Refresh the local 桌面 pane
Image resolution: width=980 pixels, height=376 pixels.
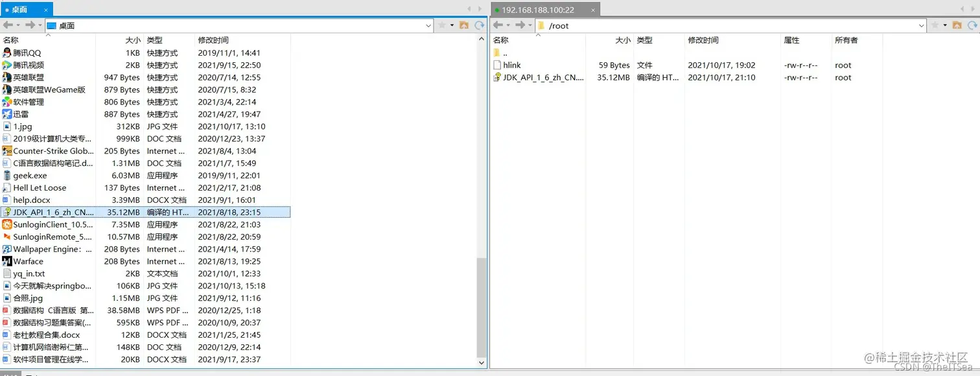coord(480,25)
